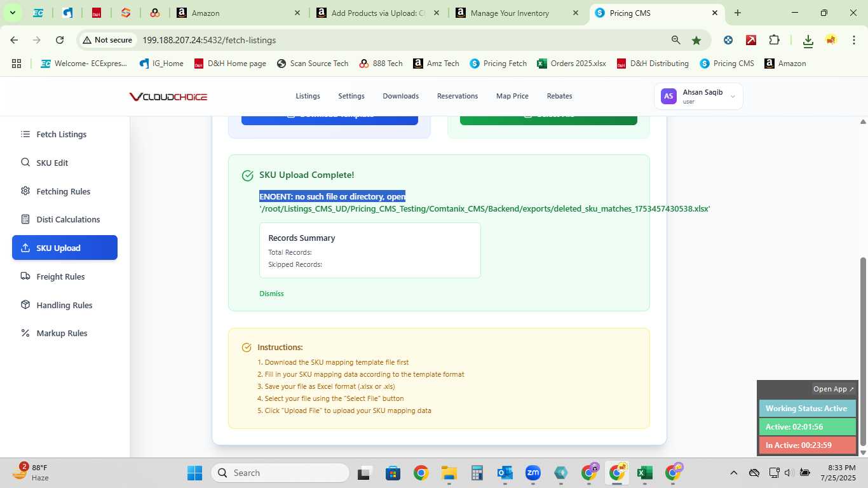This screenshot has width=868, height=488.
Task: Open the blue circular extension icon
Action: tap(728, 40)
